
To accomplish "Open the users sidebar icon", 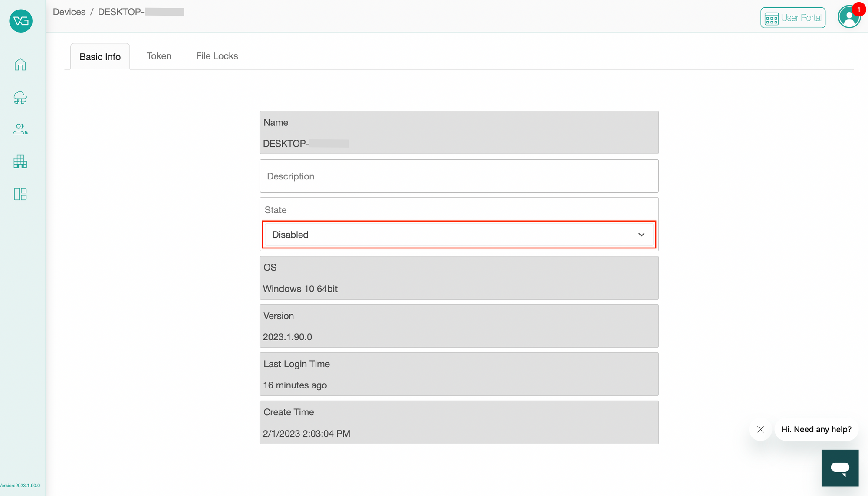I will click(20, 129).
